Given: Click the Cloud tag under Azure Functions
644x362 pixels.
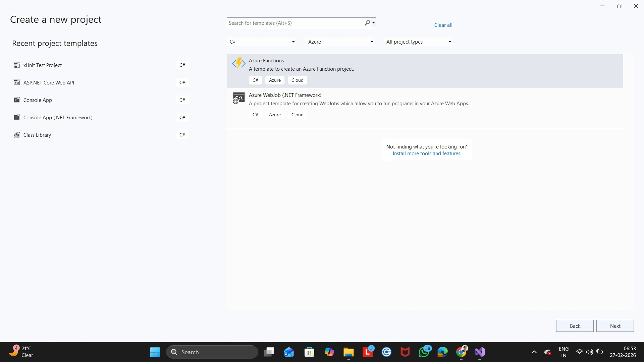Looking at the screenshot, I should pyautogui.click(x=297, y=80).
